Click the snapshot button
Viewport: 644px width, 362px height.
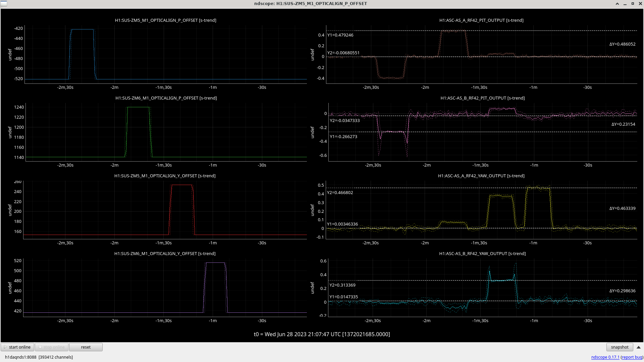[620, 347]
